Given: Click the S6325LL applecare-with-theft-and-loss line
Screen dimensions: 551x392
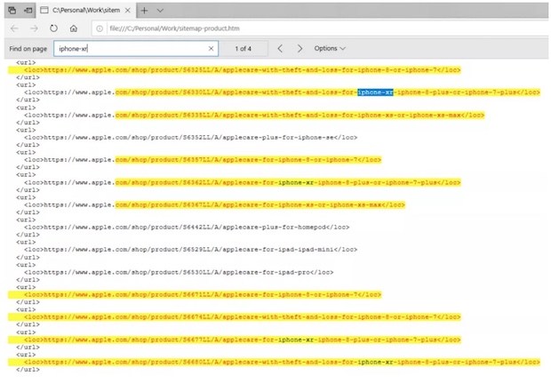Looking at the screenshot, I should click(x=242, y=70).
